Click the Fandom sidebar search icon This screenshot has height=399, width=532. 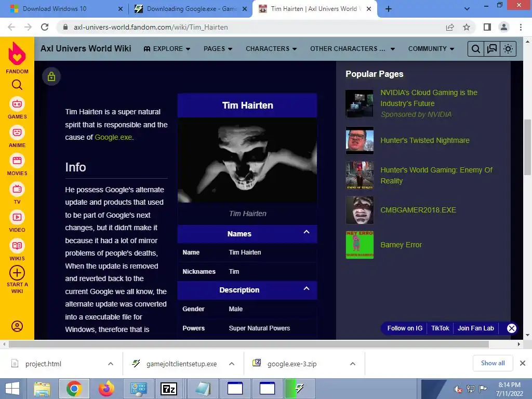coord(17,85)
